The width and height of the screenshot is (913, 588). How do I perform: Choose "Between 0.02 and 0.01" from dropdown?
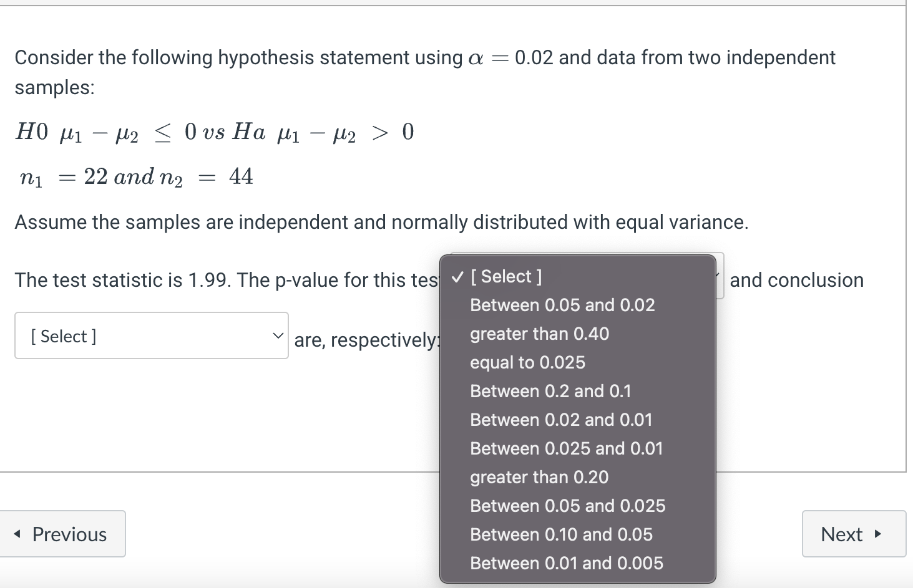[560, 420]
